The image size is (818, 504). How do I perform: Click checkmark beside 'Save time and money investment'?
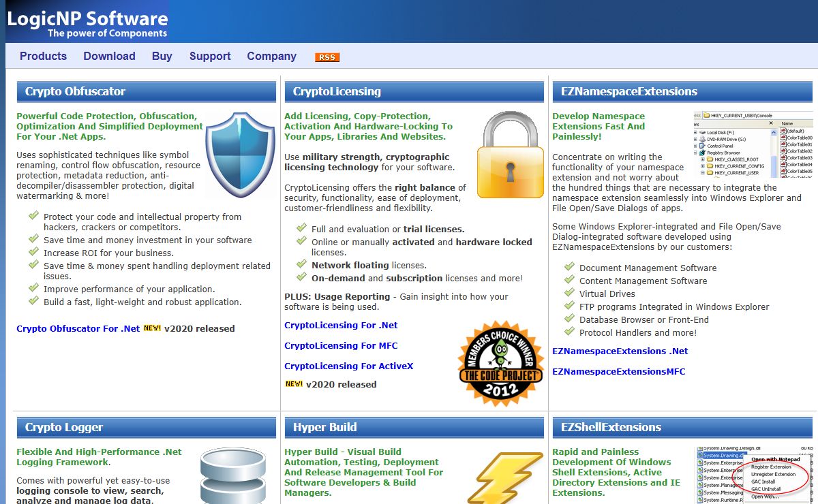click(33, 238)
